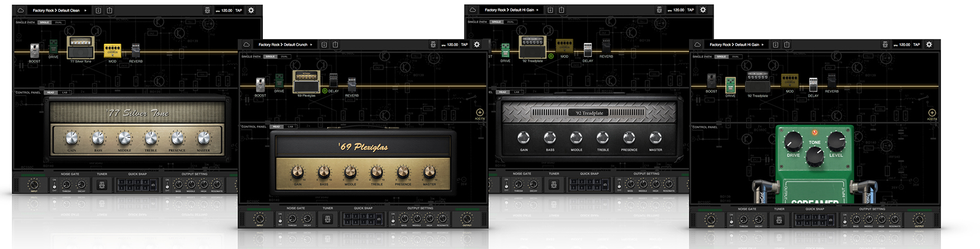The image size is (980, 249).
Task: Open settings gear in Default Clean window
Action: coord(251,10)
